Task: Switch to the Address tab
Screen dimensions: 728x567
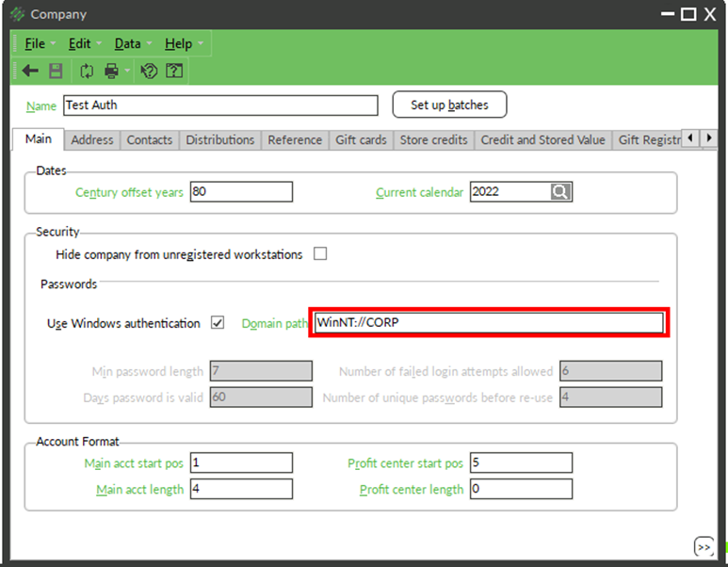Action: (92, 139)
